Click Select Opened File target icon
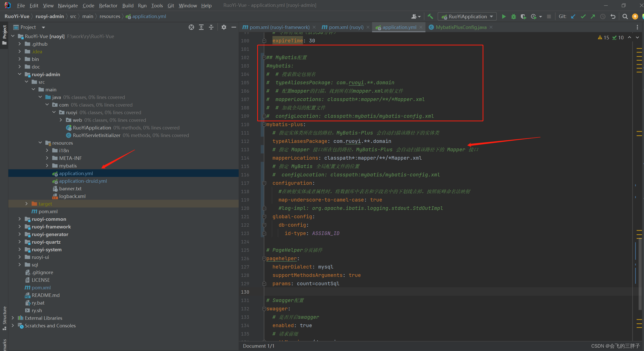The image size is (644, 351). (191, 27)
